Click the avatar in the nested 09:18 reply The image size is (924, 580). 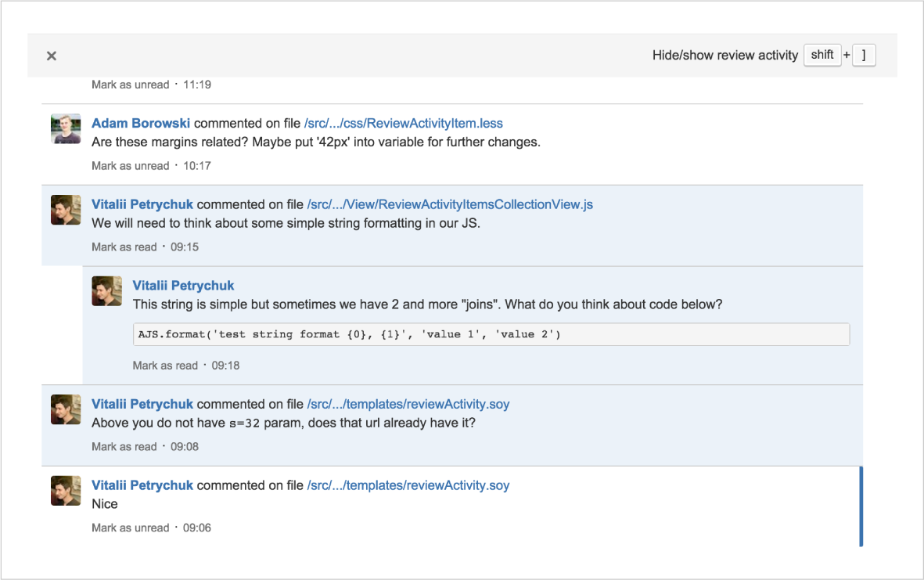tap(106, 291)
